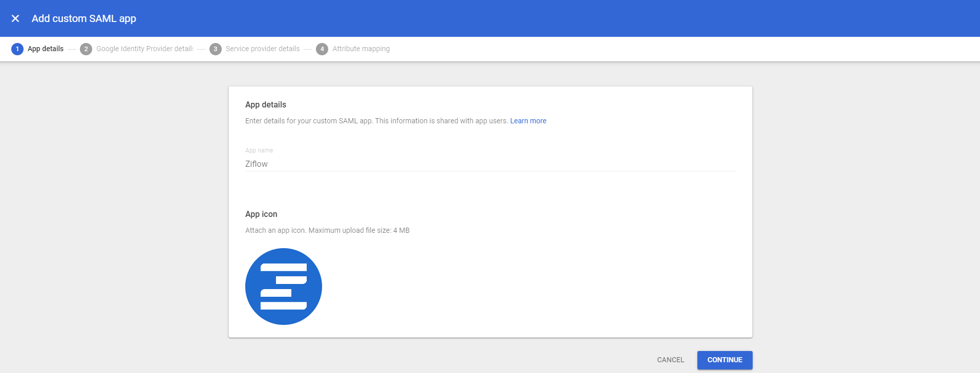Viewport: 980px width, 373px height.
Task: Close the Add custom SAML app dialog
Action: (15, 18)
